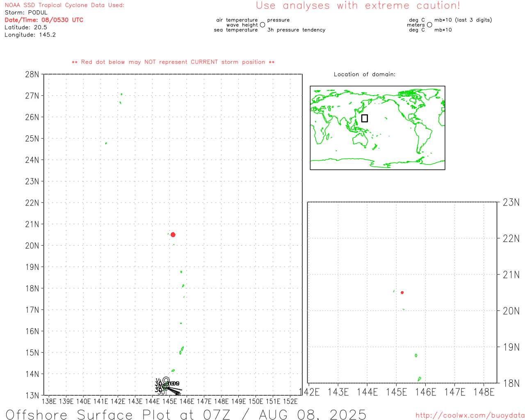Click the 148E label on zoomed map
Image resolution: width=525 pixels, height=420 pixels.
(484, 392)
